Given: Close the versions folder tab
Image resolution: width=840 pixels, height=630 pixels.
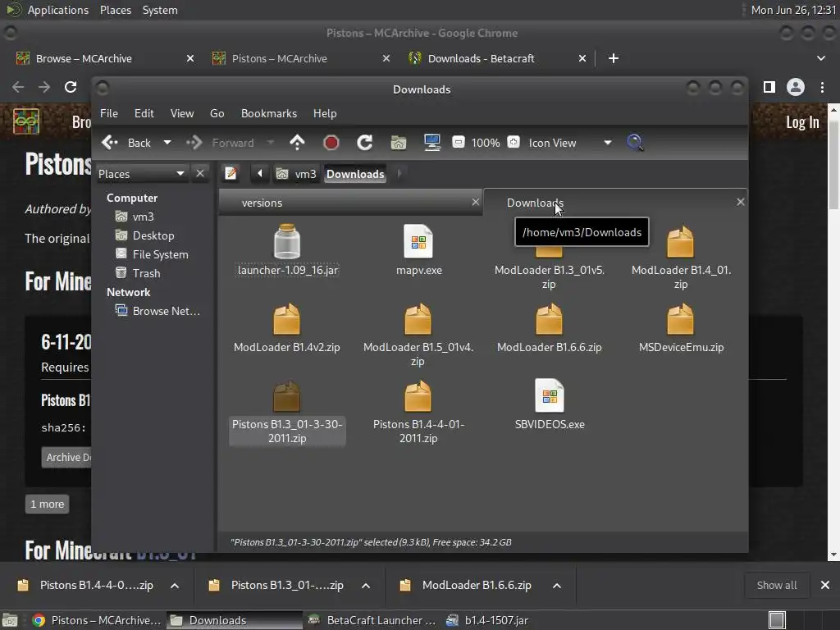Looking at the screenshot, I should (x=475, y=202).
